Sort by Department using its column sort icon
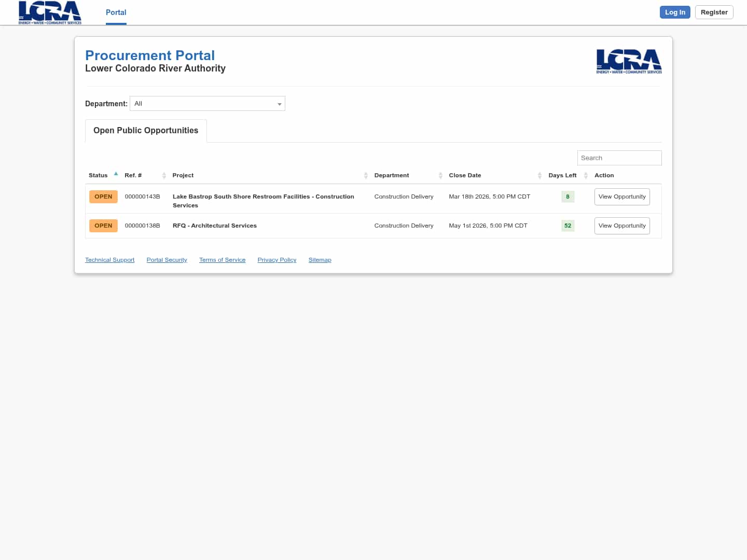747x560 pixels. coord(440,175)
